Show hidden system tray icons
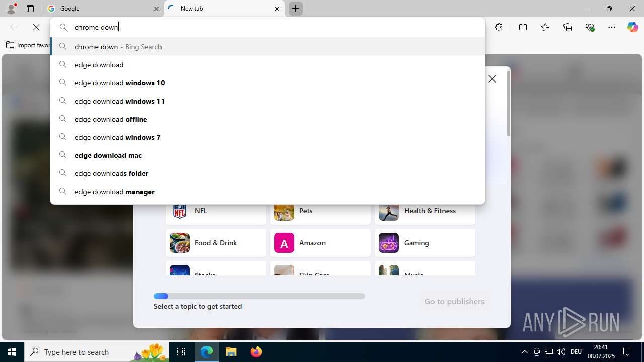The width and height of the screenshot is (644, 362). [x=524, y=352]
